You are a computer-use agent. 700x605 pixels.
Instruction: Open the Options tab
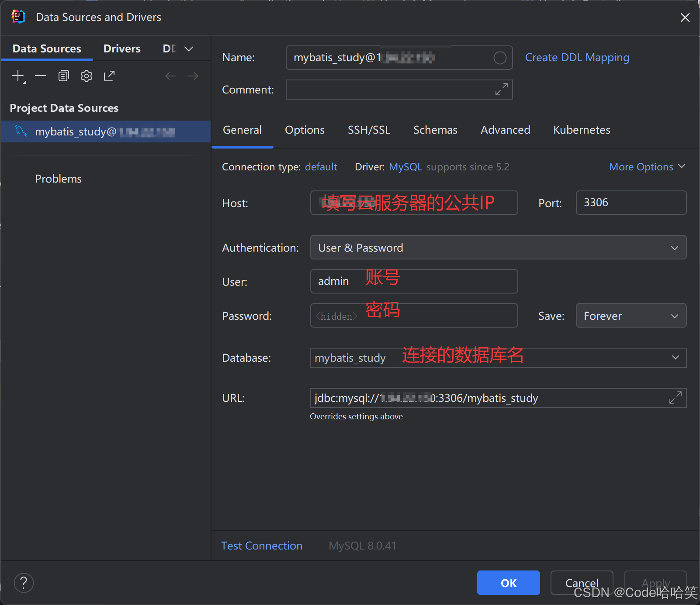(305, 130)
